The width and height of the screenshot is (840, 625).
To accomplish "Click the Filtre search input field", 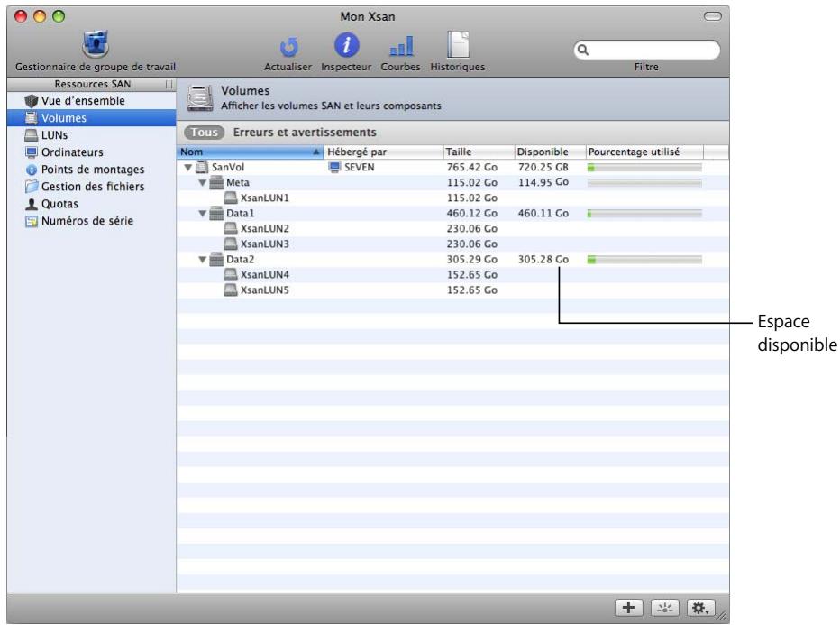I will click(x=646, y=50).
